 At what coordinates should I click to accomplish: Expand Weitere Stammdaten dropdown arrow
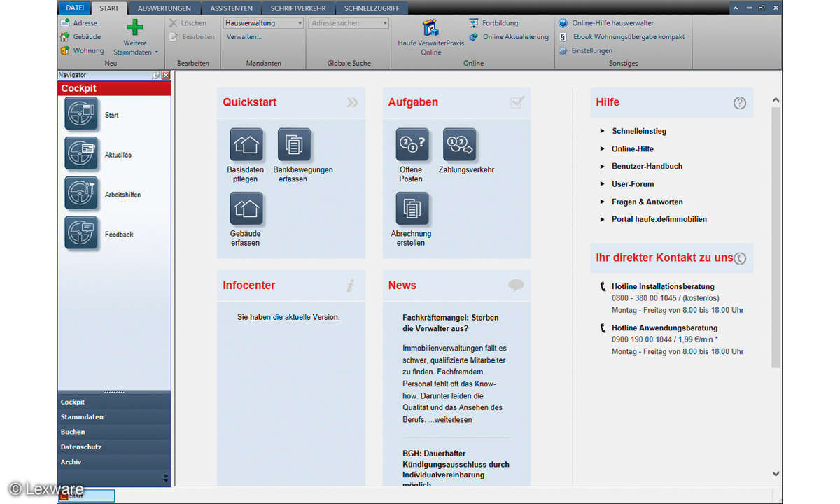coord(157,52)
